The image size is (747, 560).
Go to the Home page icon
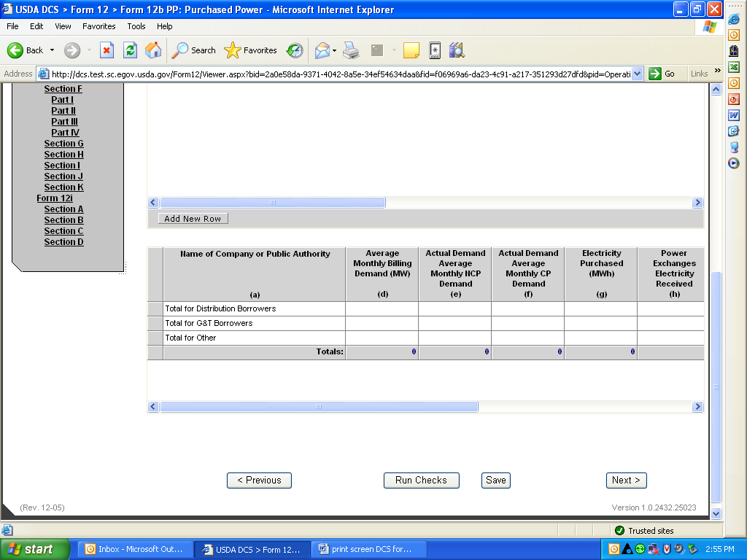[x=153, y=50]
